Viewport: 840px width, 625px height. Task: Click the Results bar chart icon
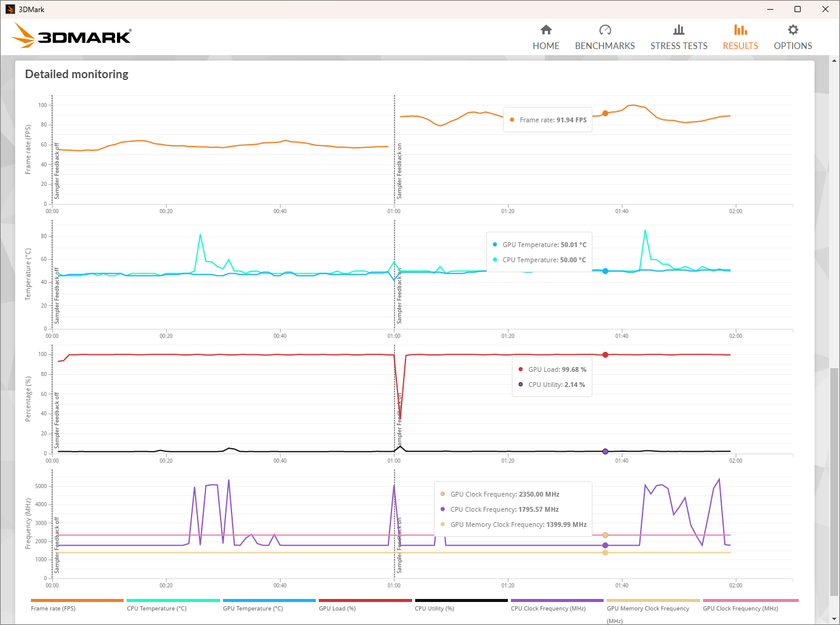point(740,30)
